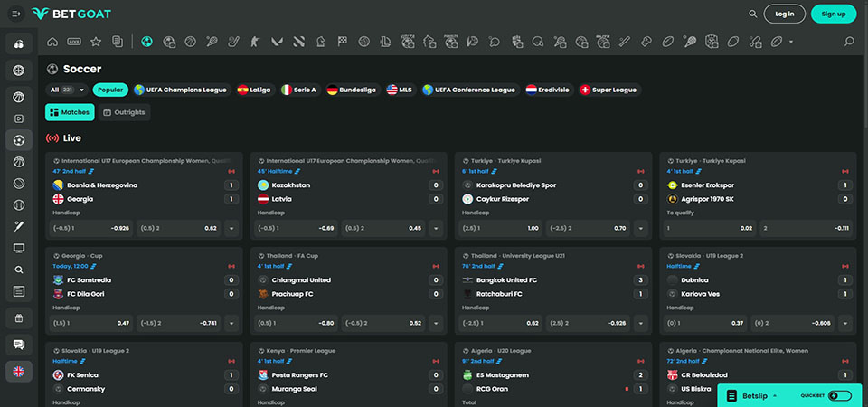Open the ES Mostaganem match
Viewport: 868px width, 407px height.
504,374
